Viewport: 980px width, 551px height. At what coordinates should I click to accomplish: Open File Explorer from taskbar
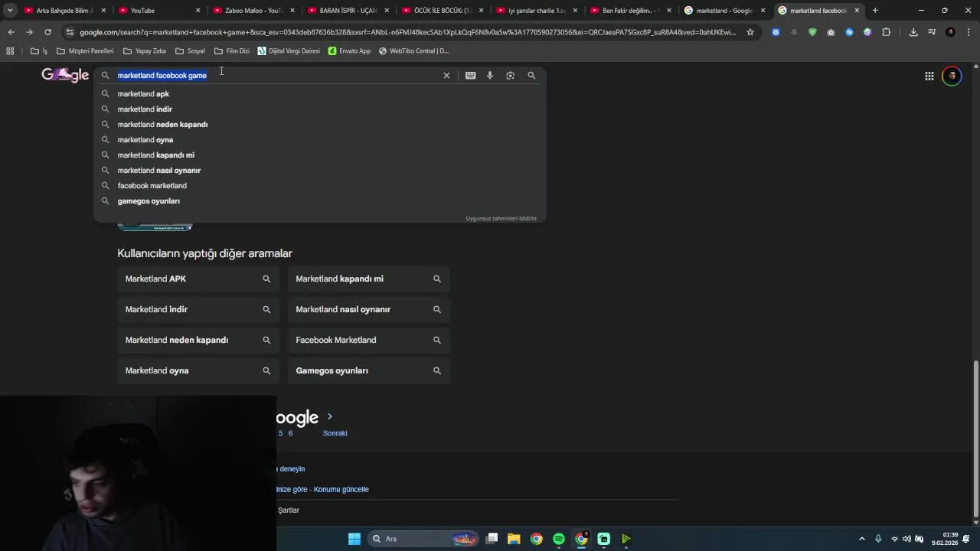click(514, 539)
